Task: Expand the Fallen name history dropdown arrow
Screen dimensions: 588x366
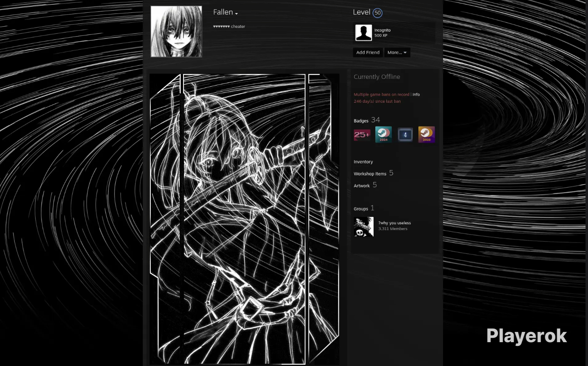Action: pyautogui.click(x=237, y=14)
